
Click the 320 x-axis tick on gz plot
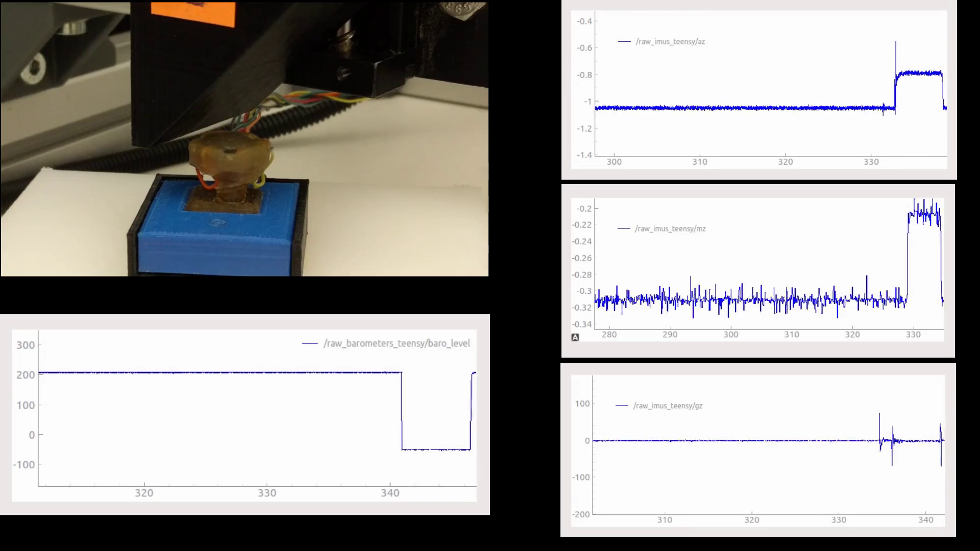pos(752,520)
